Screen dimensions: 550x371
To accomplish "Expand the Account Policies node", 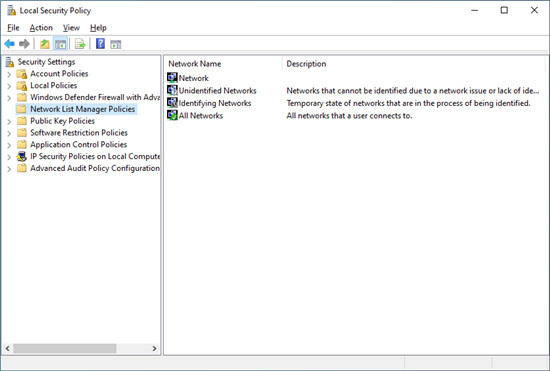I will 9,74.
